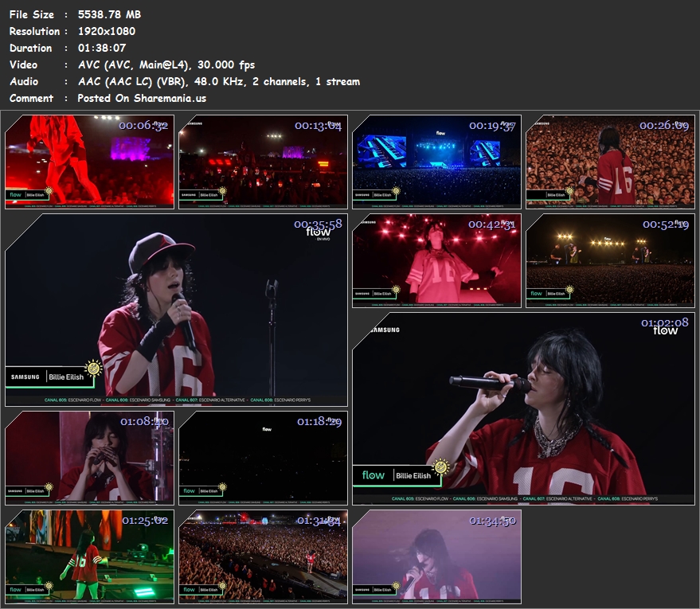Click the Video label
Viewport: 700px width, 609px height.
[x=23, y=64]
